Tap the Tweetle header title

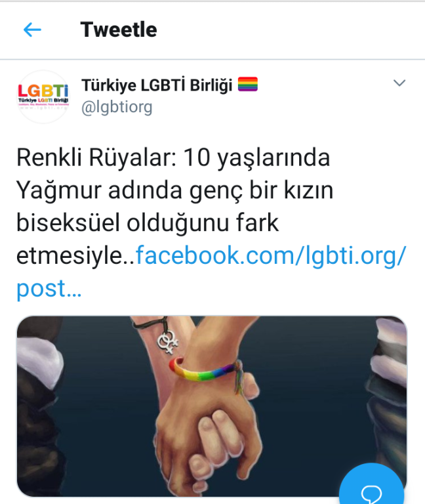119,30
